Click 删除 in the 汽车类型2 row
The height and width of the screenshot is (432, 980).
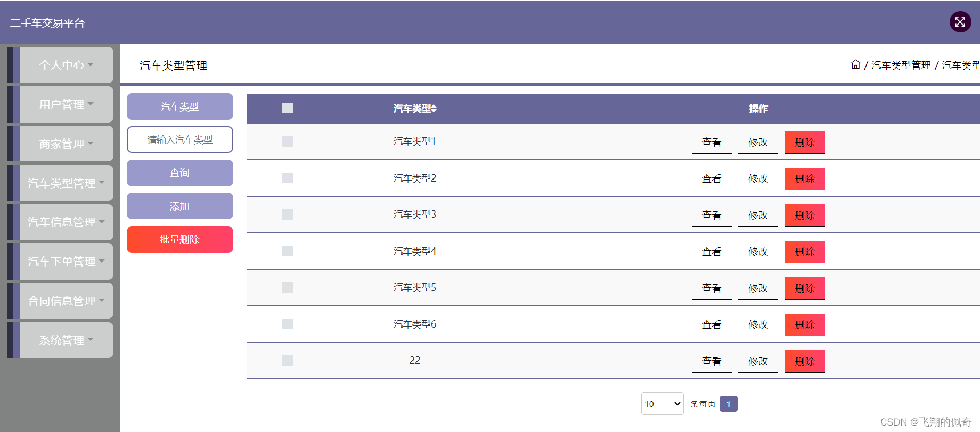(805, 179)
